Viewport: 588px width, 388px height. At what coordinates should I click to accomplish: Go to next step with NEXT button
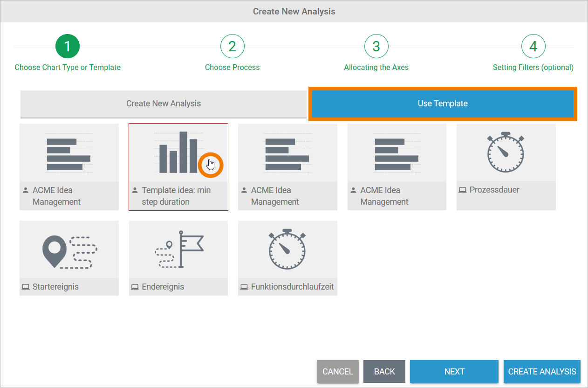tap(454, 372)
